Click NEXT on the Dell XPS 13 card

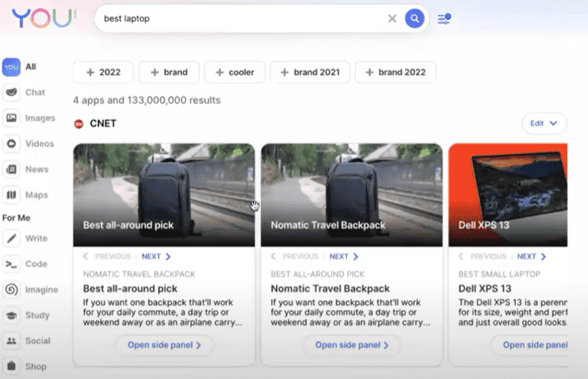click(532, 256)
